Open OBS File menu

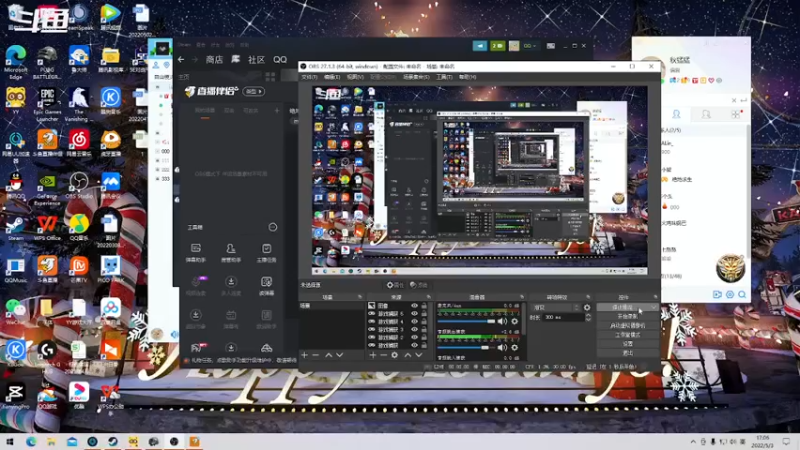(x=309, y=77)
